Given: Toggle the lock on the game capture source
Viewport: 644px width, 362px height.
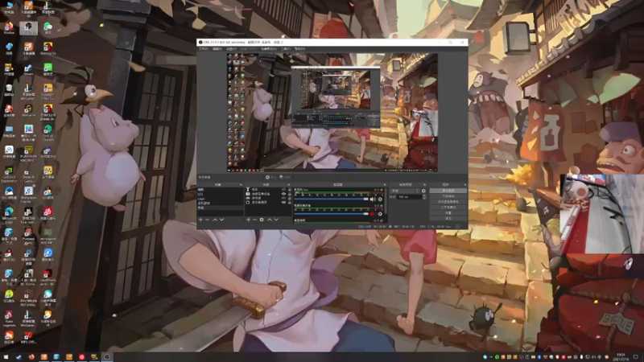Looking at the screenshot, I should point(290,198).
